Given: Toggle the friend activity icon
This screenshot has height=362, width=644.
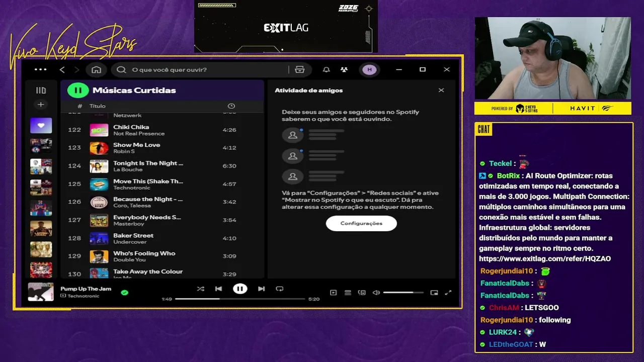Looking at the screenshot, I should tap(344, 69).
